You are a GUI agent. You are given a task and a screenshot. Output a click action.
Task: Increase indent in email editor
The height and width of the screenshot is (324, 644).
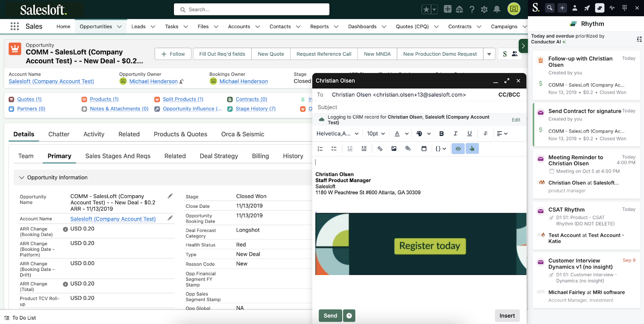point(364,149)
